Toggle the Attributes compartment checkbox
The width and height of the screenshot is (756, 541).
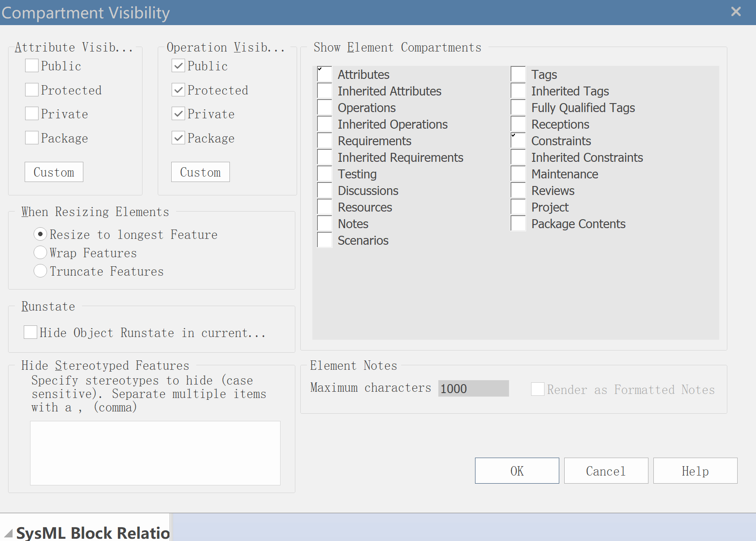[x=324, y=74]
